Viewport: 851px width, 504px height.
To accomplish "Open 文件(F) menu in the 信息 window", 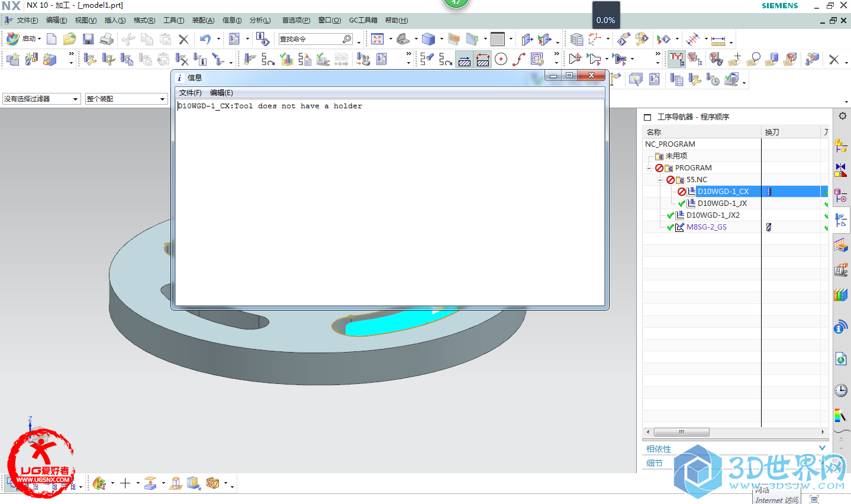I will 191,93.
